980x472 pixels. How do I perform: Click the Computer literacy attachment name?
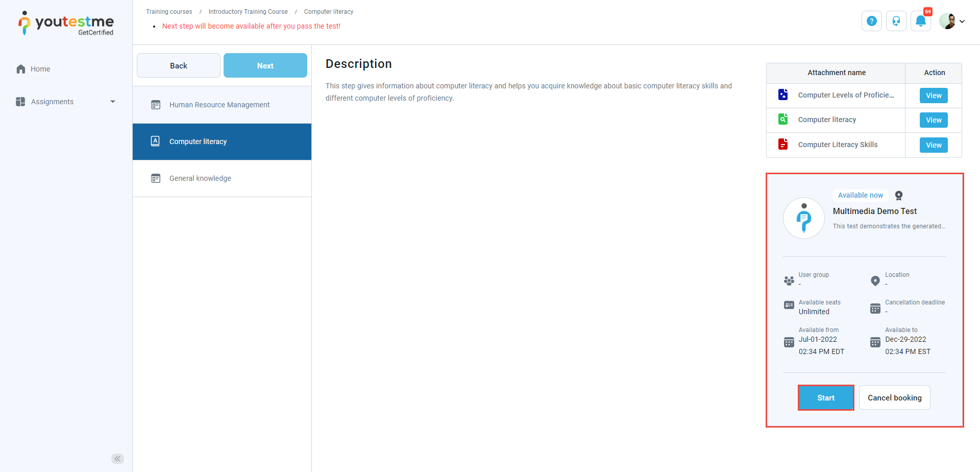click(x=827, y=120)
